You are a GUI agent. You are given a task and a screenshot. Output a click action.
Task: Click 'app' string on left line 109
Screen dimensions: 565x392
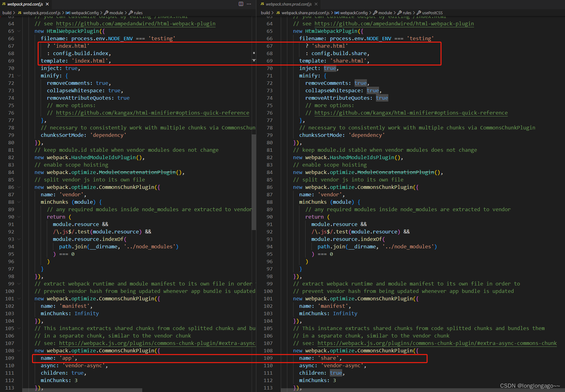click(67, 358)
